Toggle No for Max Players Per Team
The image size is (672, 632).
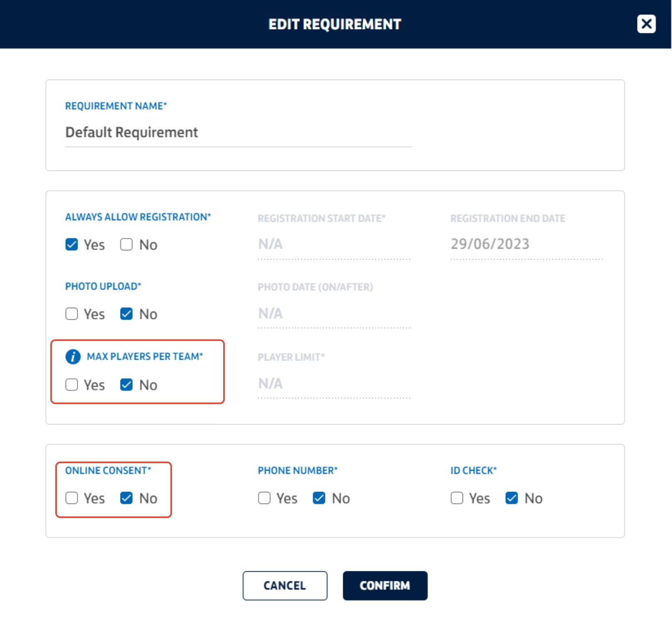(126, 385)
